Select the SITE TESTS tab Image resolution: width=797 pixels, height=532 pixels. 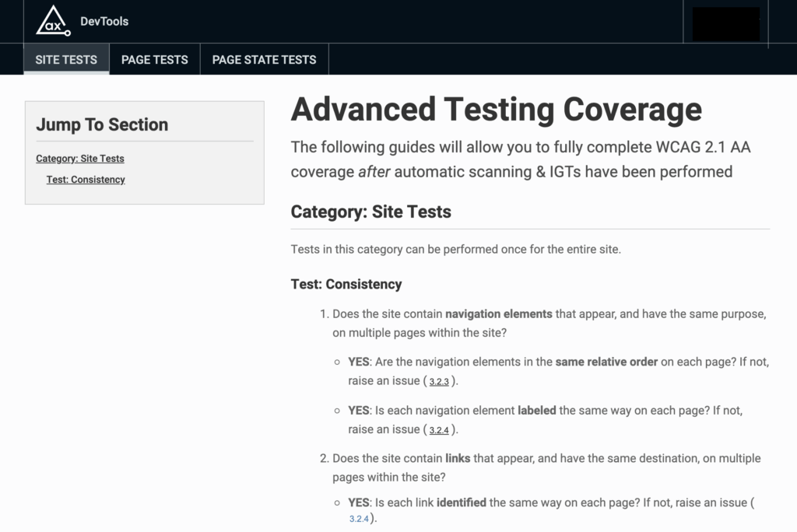point(65,59)
